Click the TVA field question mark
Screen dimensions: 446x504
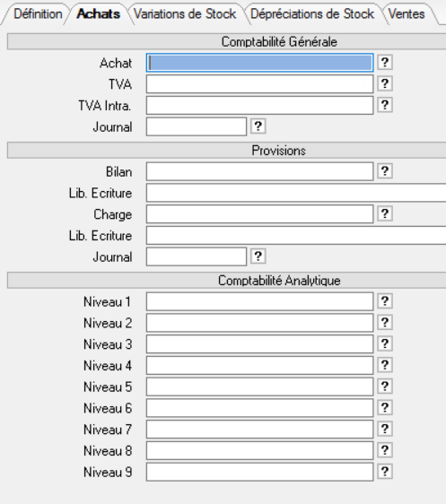(385, 83)
